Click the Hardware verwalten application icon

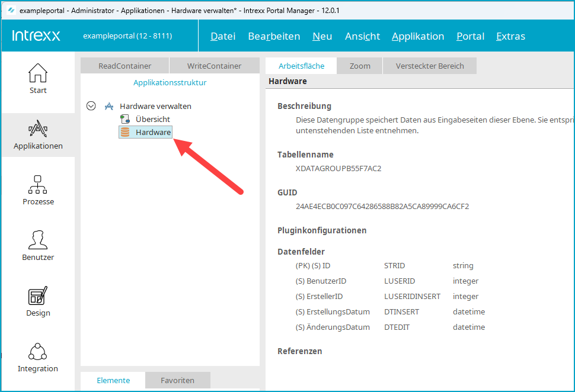point(109,106)
